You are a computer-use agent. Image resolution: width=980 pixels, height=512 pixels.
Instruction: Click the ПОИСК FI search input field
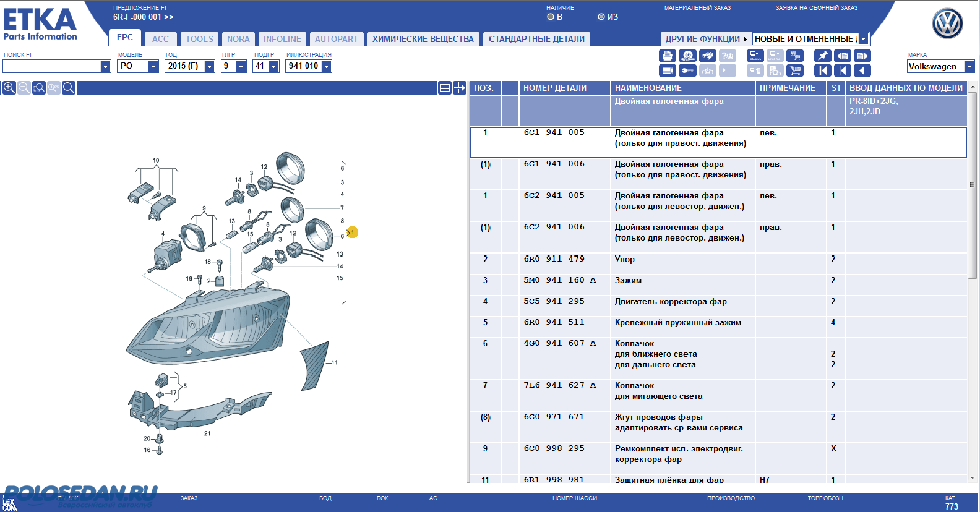point(51,66)
